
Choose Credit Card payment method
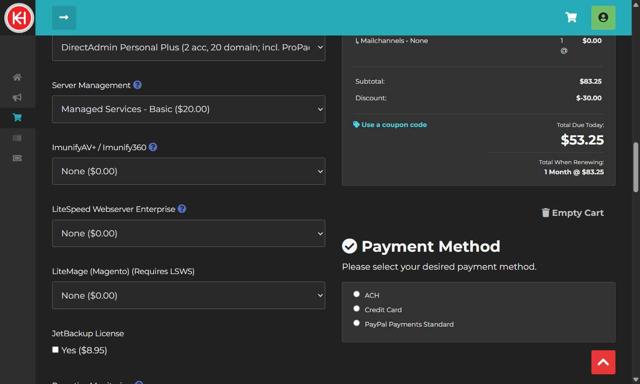coord(356,309)
